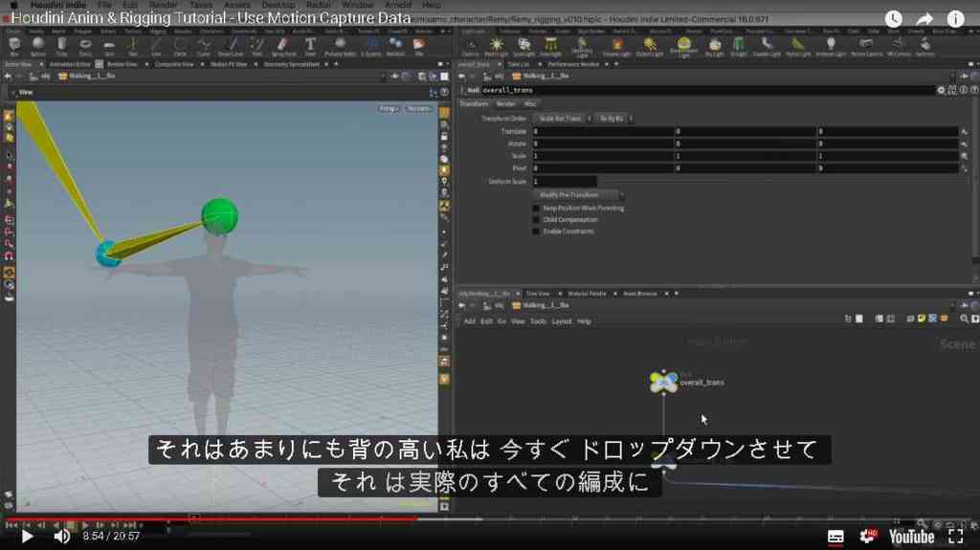Open the viewport No cam dropdown

coord(419,109)
